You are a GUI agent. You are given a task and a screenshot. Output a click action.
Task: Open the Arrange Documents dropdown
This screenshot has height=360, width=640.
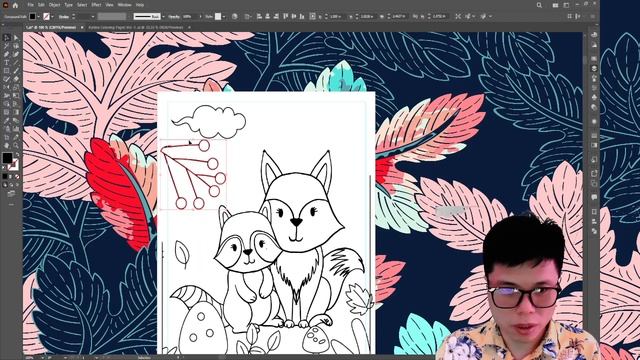click(x=555, y=5)
